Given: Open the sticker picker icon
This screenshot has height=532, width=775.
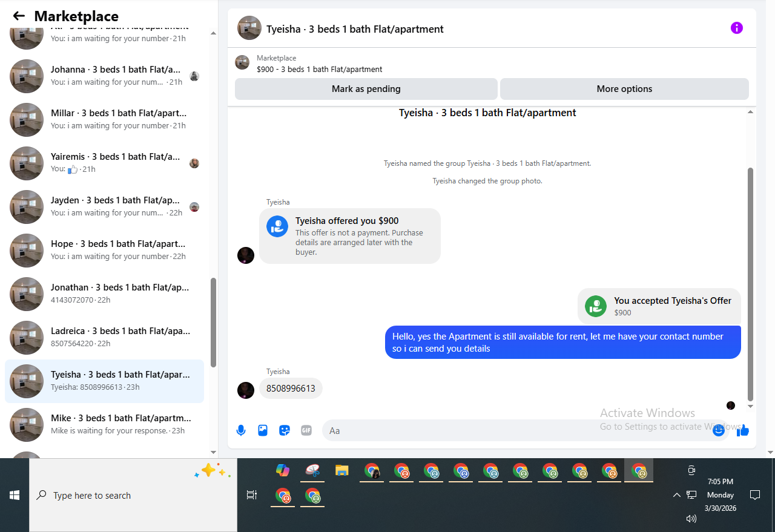Looking at the screenshot, I should [285, 430].
